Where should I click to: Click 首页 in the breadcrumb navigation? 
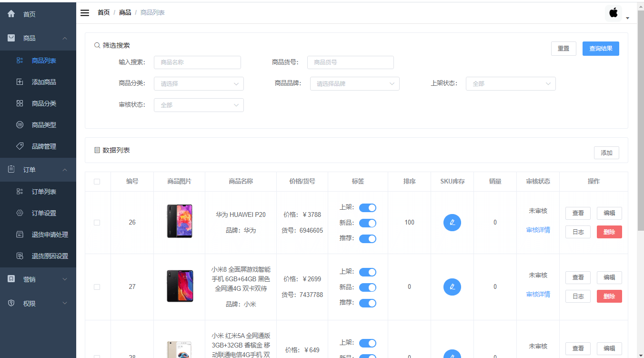click(103, 12)
